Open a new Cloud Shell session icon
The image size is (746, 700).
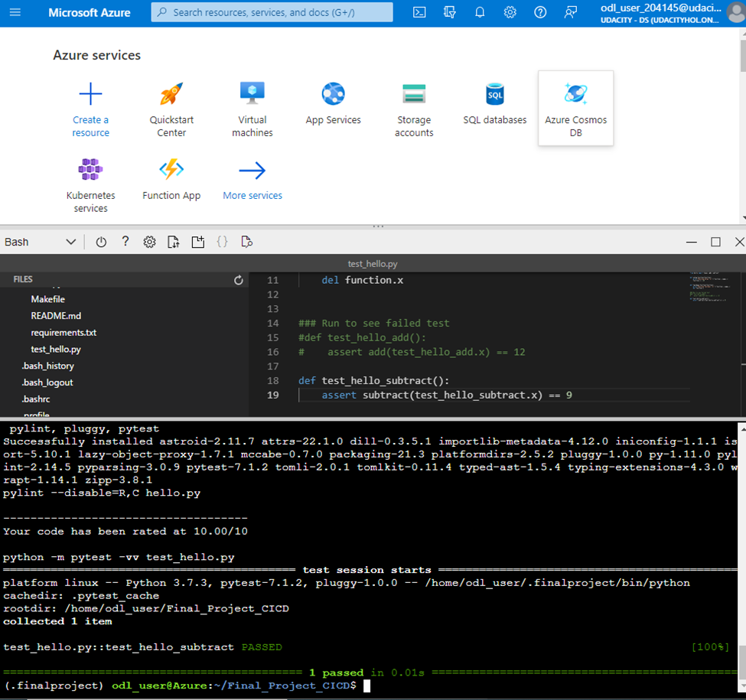tap(198, 242)
